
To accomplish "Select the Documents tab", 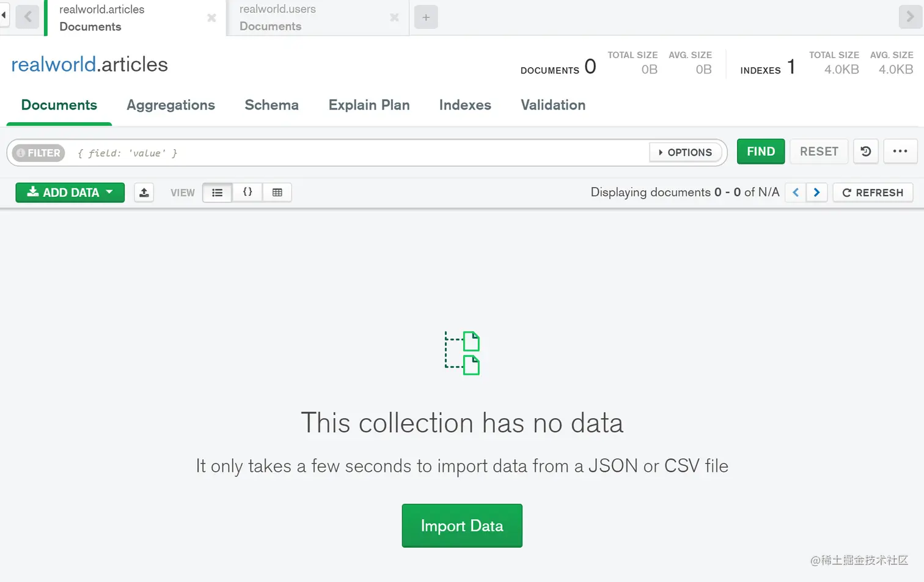I will (x=59, y=105).
